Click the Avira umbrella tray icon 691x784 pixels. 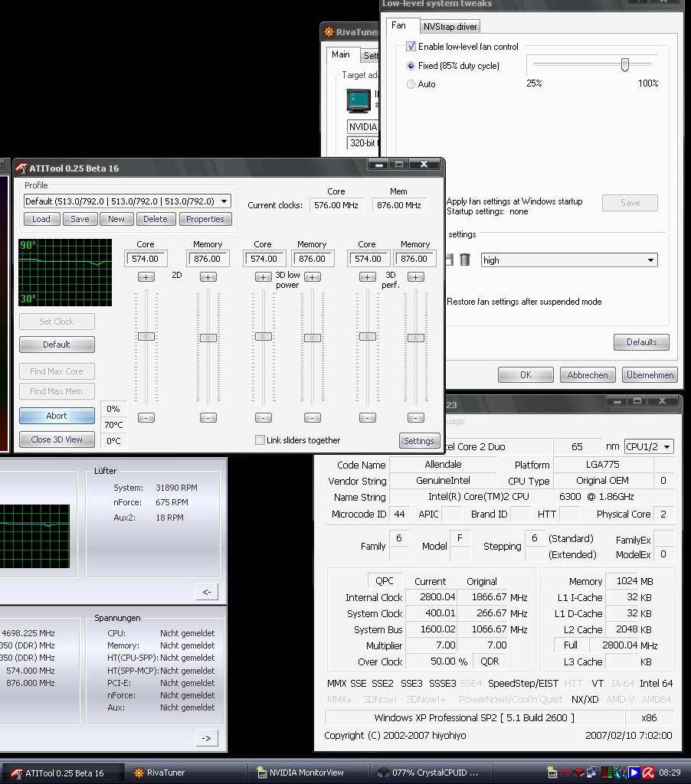pos(648,773)
